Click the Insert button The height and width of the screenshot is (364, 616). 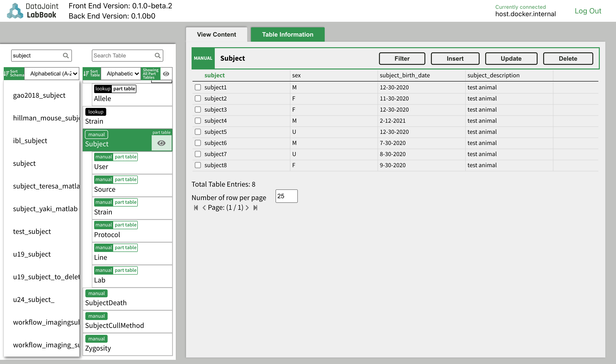pos(455,58)
